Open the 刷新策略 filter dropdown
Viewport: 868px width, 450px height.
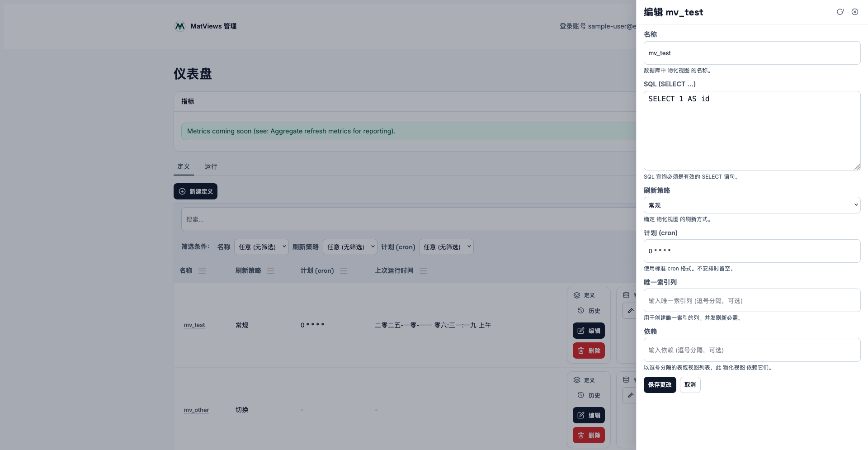click(x=350, y=247)
